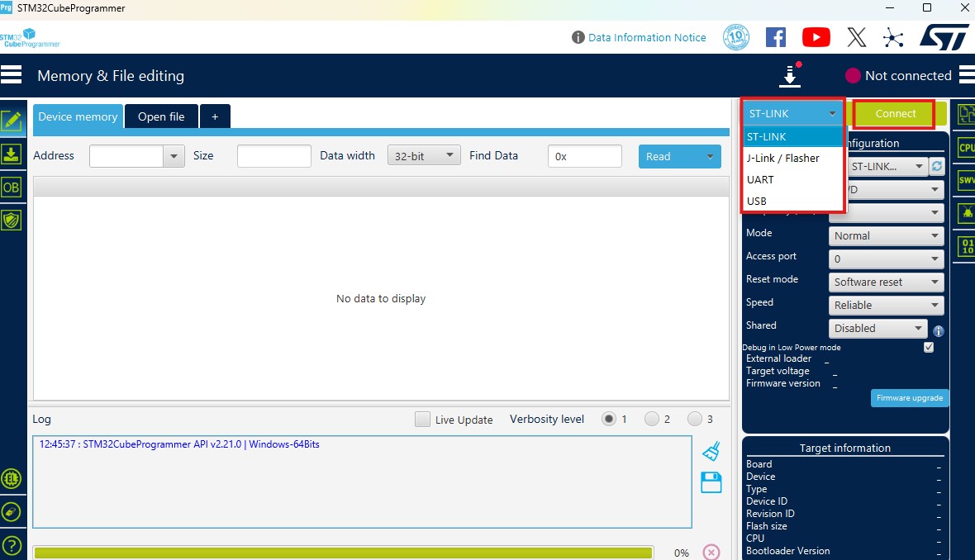This screenshot has width=975, height=560.
Task: Open the Option bytes (OB) panel
Action: click(x=12, y=187)
